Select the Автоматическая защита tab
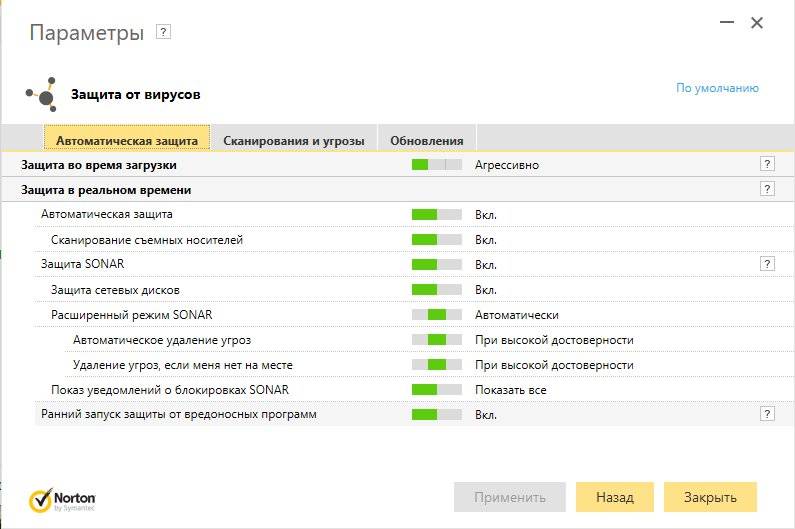Viewport: 795px width, 529px height. click(127, 138)
